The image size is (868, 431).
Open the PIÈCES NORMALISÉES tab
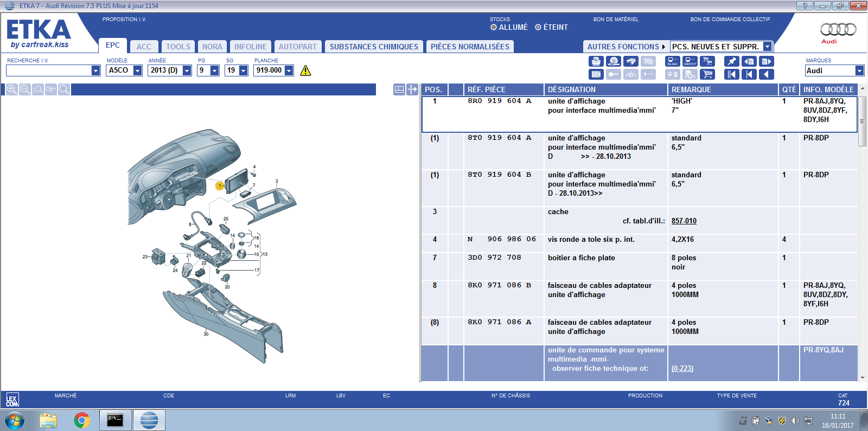(x=470, y=47)
